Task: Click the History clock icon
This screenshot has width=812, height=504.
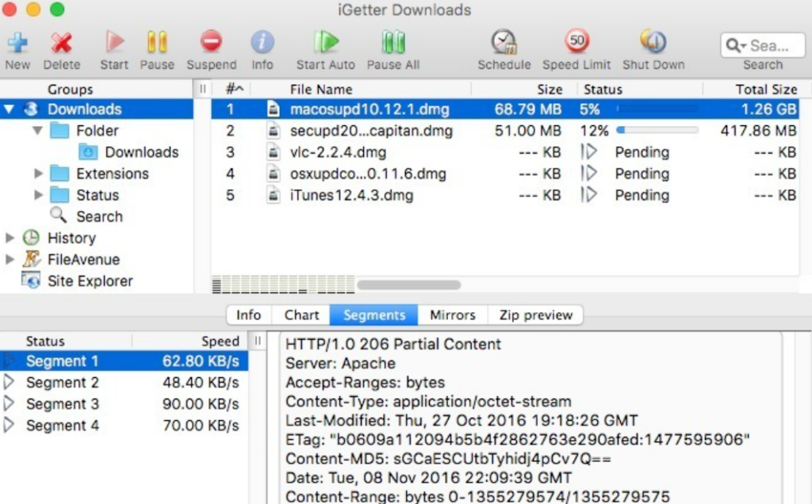Action: 31,238
